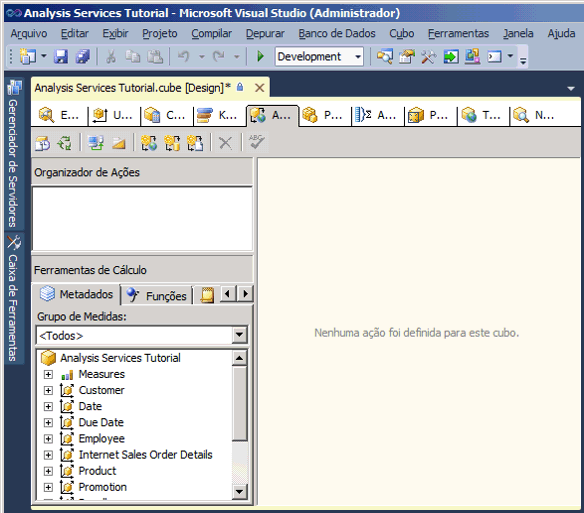Expand the Measures tree node
Image resolution: width=584 pixels, height=513 pixels.
(x=48, y=374)
